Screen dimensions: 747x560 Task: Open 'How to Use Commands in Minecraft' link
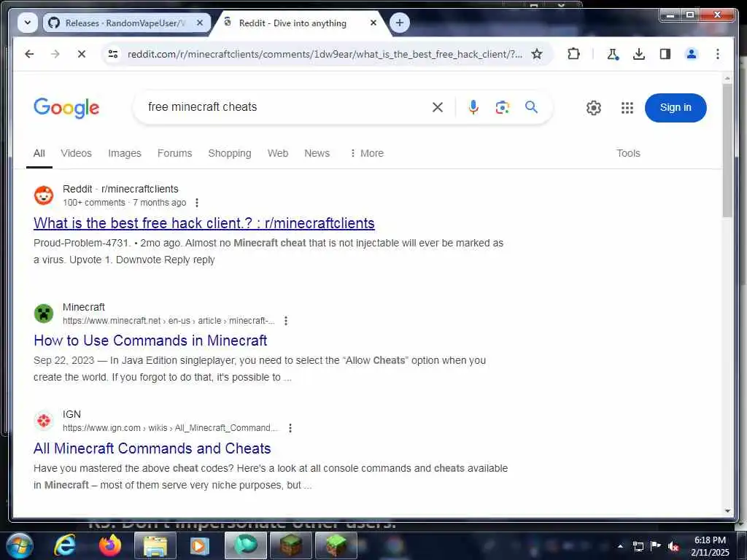pos(150,341)
